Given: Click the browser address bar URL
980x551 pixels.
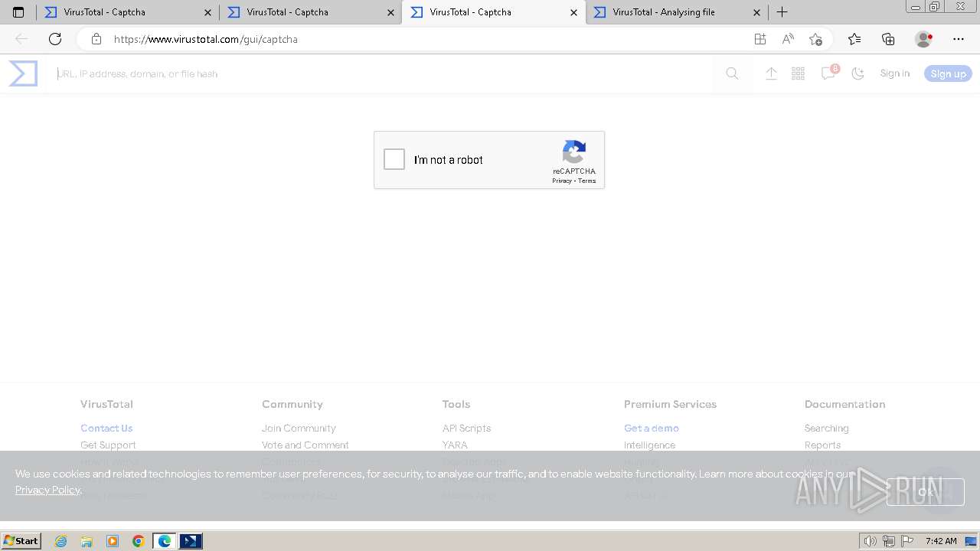Looking at the screenshot, I should 206,39.
